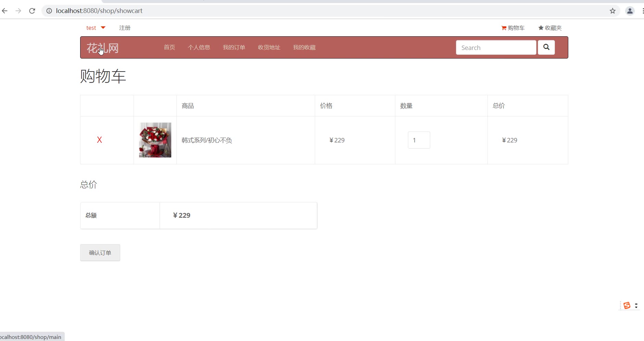View site information icon in address bar

tap(49, 11)
